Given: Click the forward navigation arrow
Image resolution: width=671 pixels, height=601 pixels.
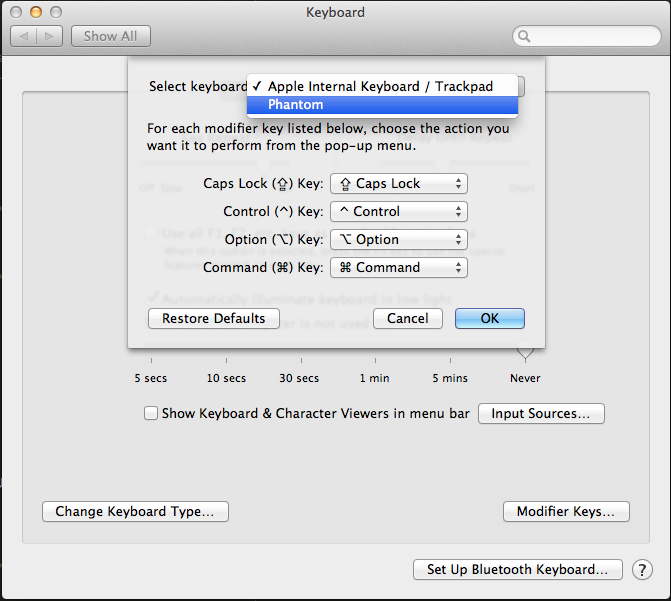Looking at the screenshot, I should click(x=51, y=36).
